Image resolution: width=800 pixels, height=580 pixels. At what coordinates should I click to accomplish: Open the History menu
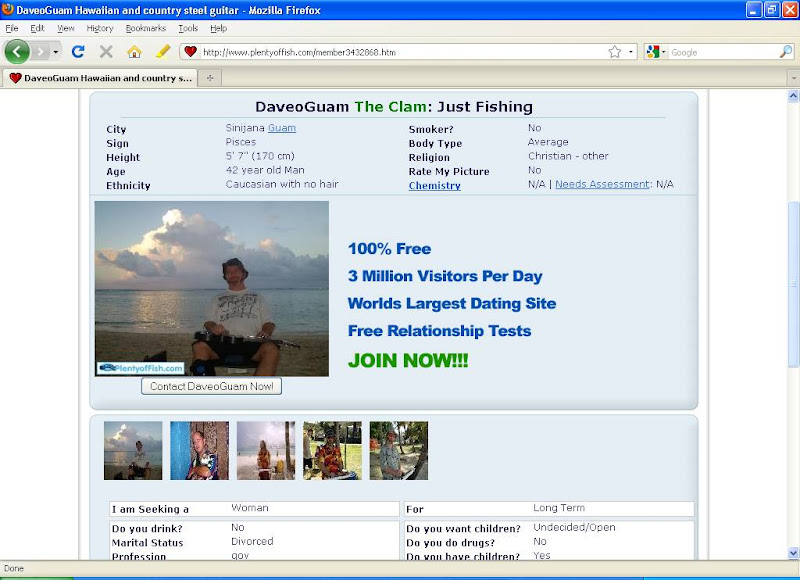(99, 28)
